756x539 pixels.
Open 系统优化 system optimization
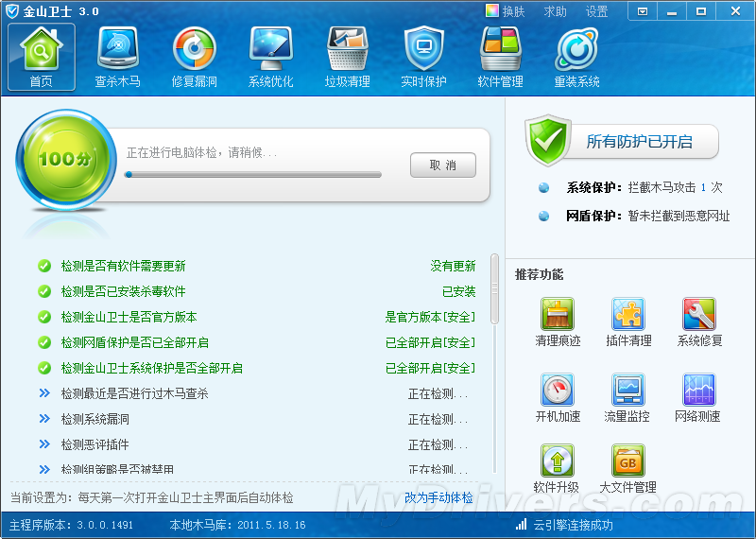(270, 57)
